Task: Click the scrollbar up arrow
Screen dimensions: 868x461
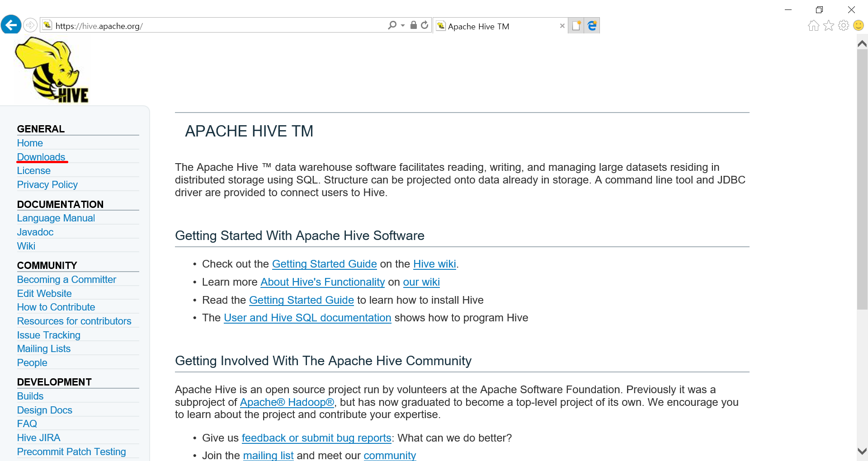Action: (862, 44)
